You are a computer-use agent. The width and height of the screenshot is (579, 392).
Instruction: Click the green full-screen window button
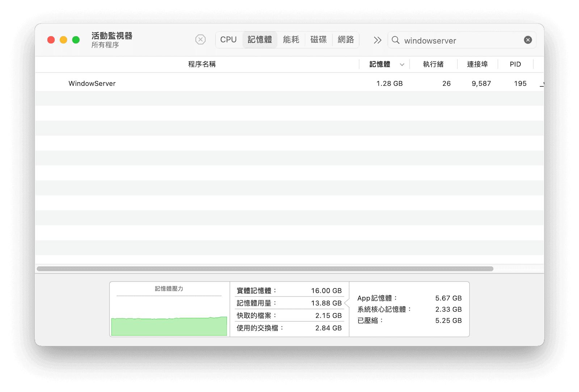(76, 40)
